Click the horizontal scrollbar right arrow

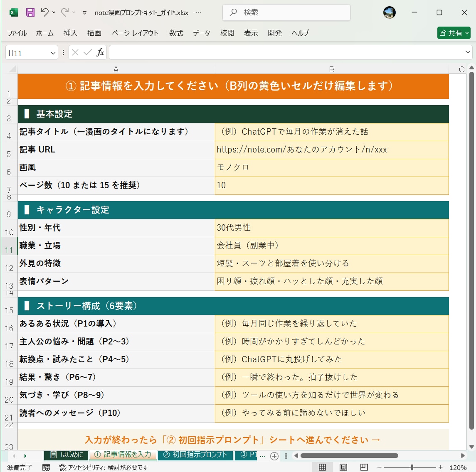463,456
